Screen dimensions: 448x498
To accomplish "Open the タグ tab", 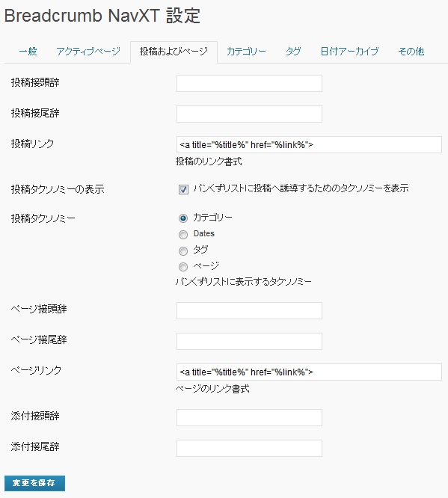I will 293,51.
